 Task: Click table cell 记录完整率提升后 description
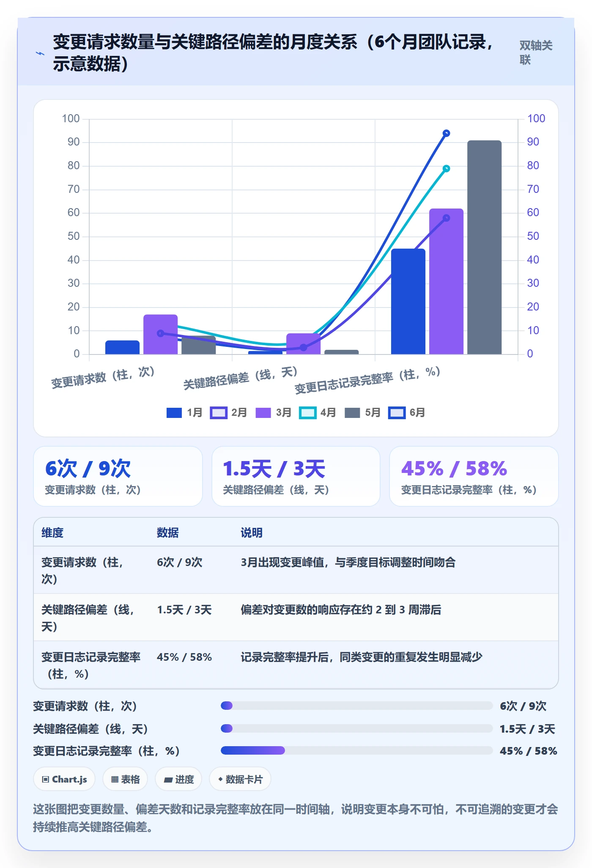click(x=362, y=657)
